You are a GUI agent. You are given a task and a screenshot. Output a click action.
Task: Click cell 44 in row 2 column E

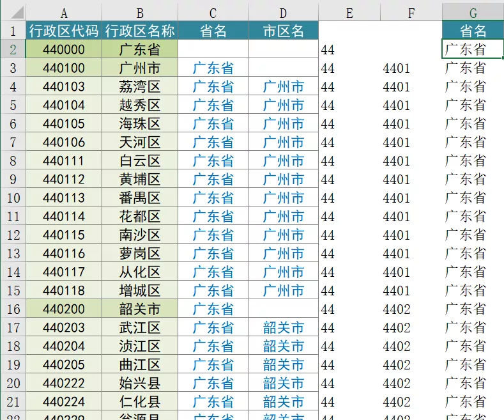349,49
